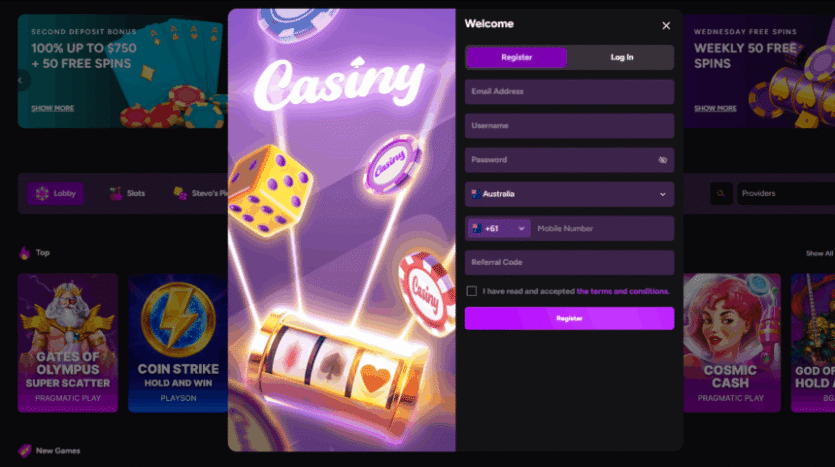Screen dimensions: 835x467
Task: Go to previous banner with left arrow
Action: pos(20,80)
